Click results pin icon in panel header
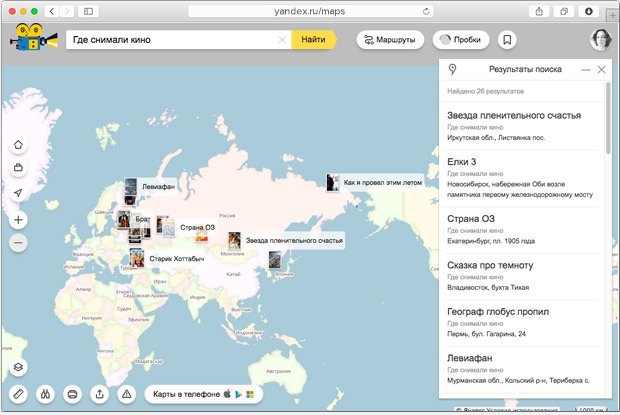This screenshot has width=620, height=415. click(x=453, y=70)
